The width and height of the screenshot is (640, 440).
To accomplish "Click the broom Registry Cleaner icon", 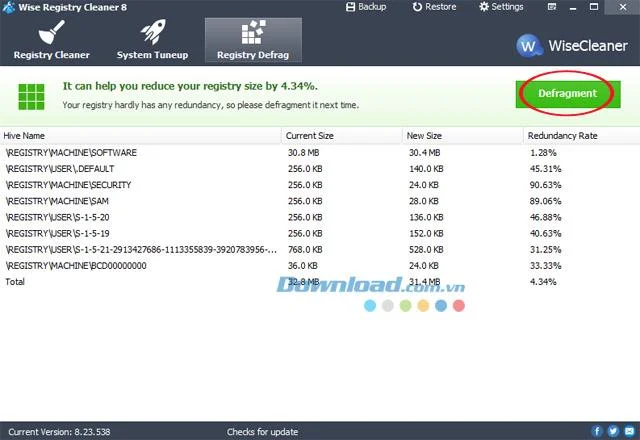I will [51, 32].
